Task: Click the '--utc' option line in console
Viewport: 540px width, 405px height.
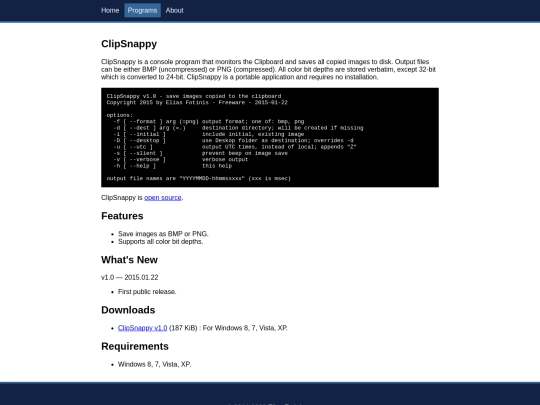Action: (x=235, y=147)
